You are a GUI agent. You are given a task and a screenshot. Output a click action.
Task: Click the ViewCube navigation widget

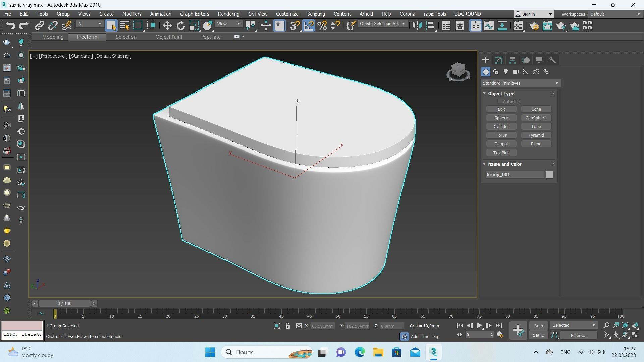coord(458,71)
